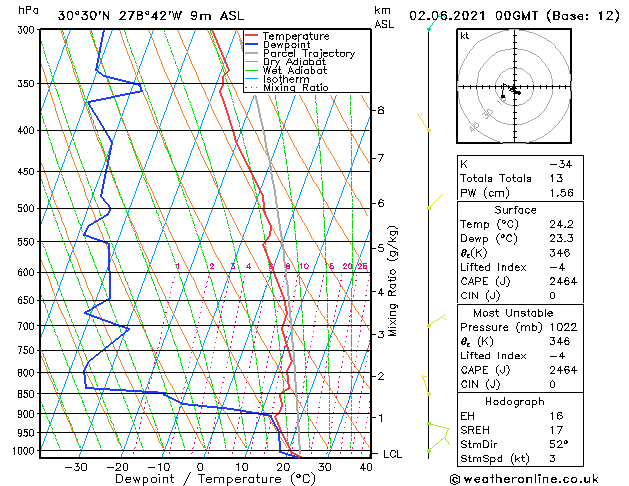Click the orange Dry Adiabat legend entry

(286, 62)
